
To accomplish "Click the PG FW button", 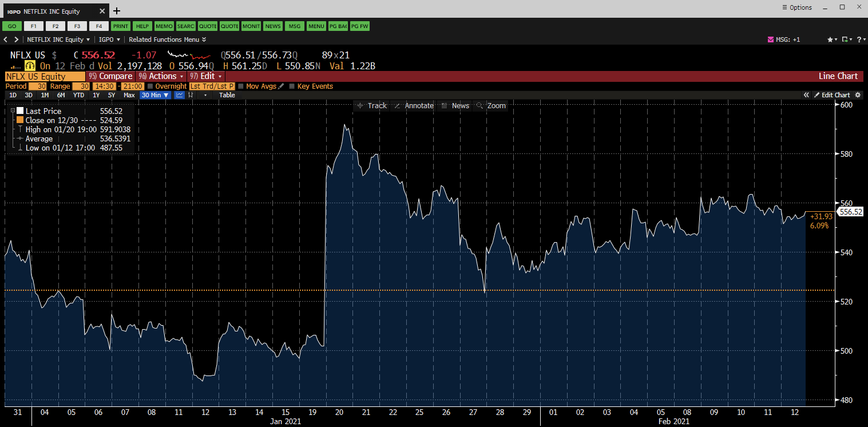I will (360, 26).
